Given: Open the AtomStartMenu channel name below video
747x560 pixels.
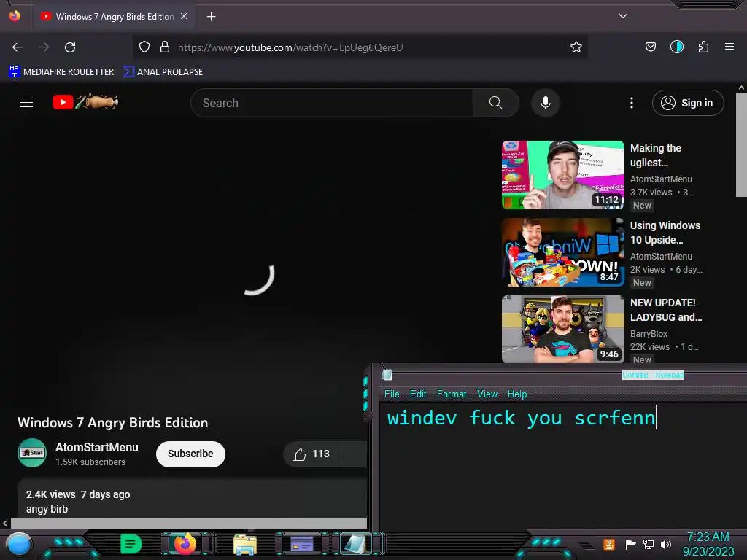Looking at the screenshot, I should [97, 447].
